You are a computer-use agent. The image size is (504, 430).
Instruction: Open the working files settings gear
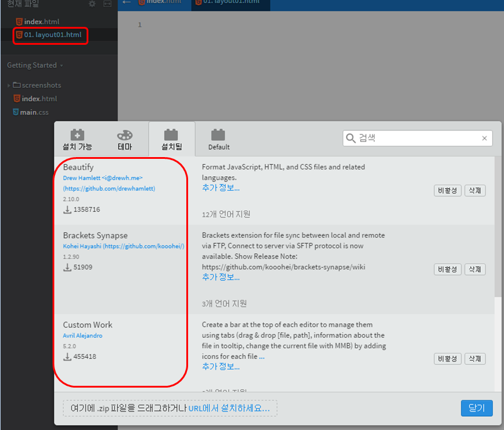pyautogui.click(x=92, y=4)
